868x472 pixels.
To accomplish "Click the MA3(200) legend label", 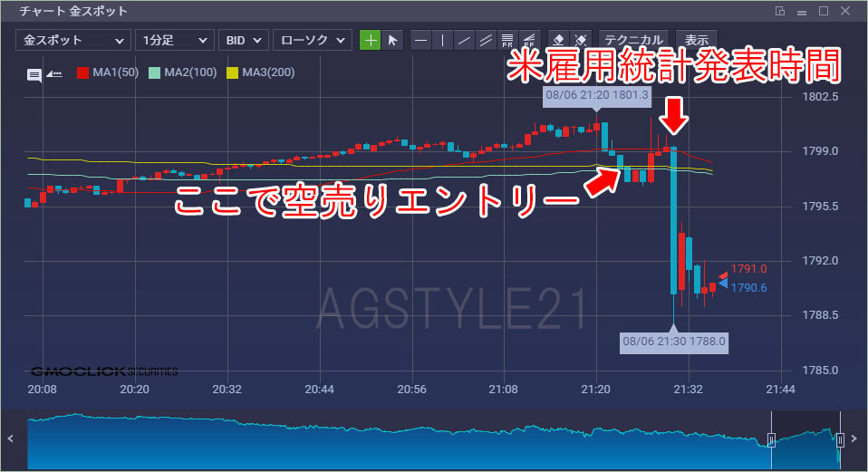I will [x=268, y=72].
